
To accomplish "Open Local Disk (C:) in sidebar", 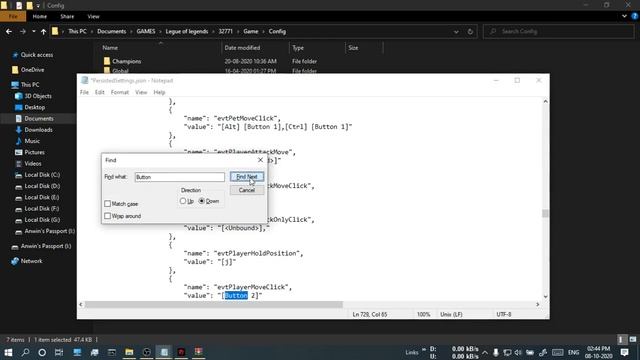I will tap(42, 175).
